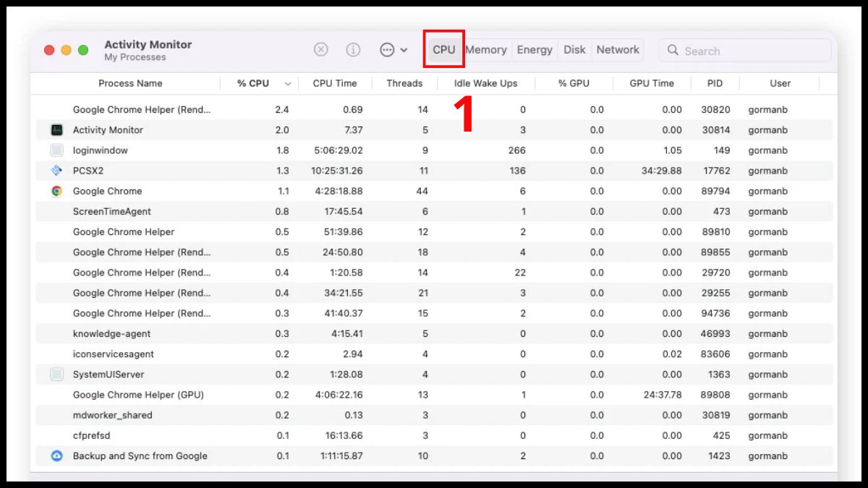Click the Google Chrome Helper row with PID 89810

[434, 232]
